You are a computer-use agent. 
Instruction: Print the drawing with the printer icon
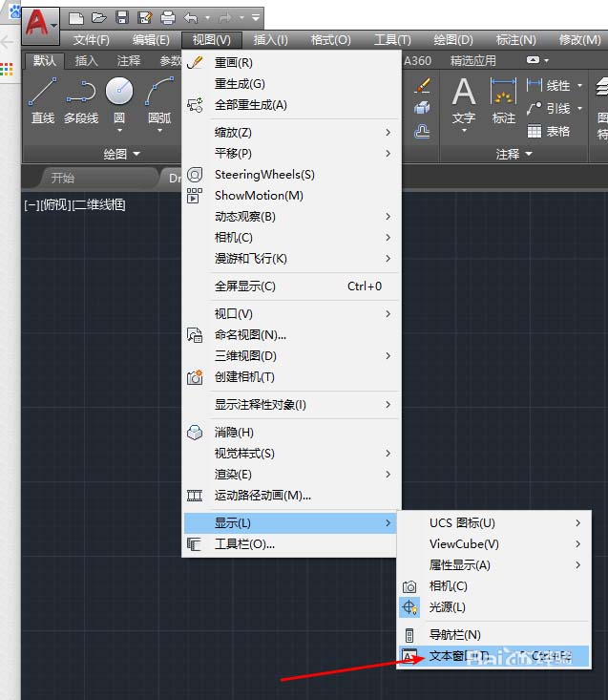click(x=168, y=18)
